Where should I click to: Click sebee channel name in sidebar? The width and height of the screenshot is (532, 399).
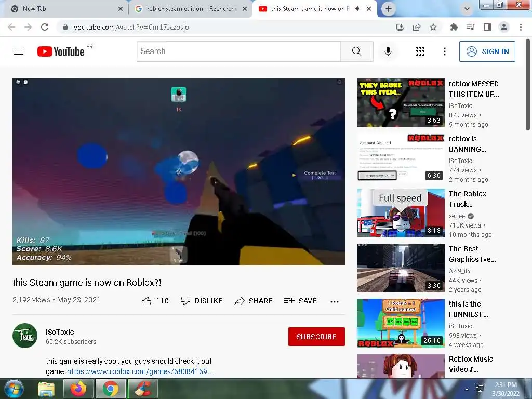457,216
